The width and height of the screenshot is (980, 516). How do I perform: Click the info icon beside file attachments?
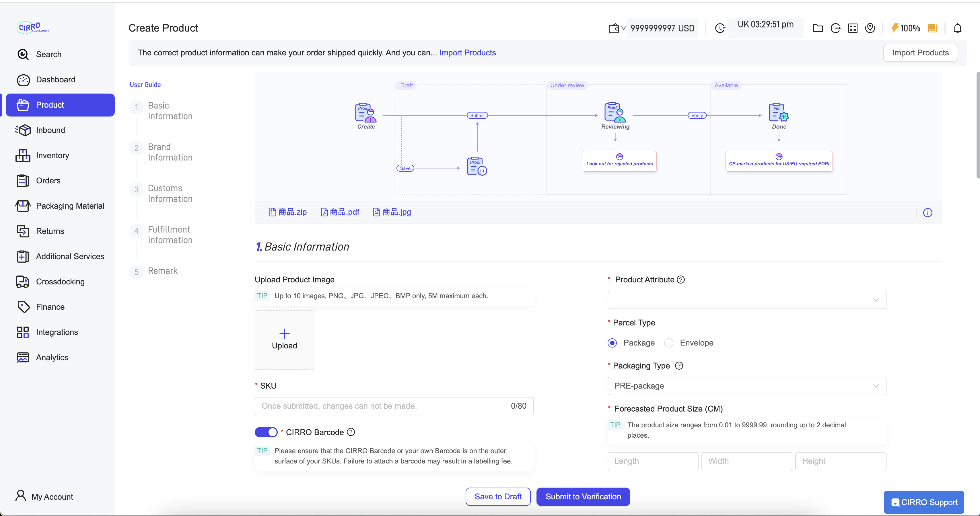tap(927, 213)
